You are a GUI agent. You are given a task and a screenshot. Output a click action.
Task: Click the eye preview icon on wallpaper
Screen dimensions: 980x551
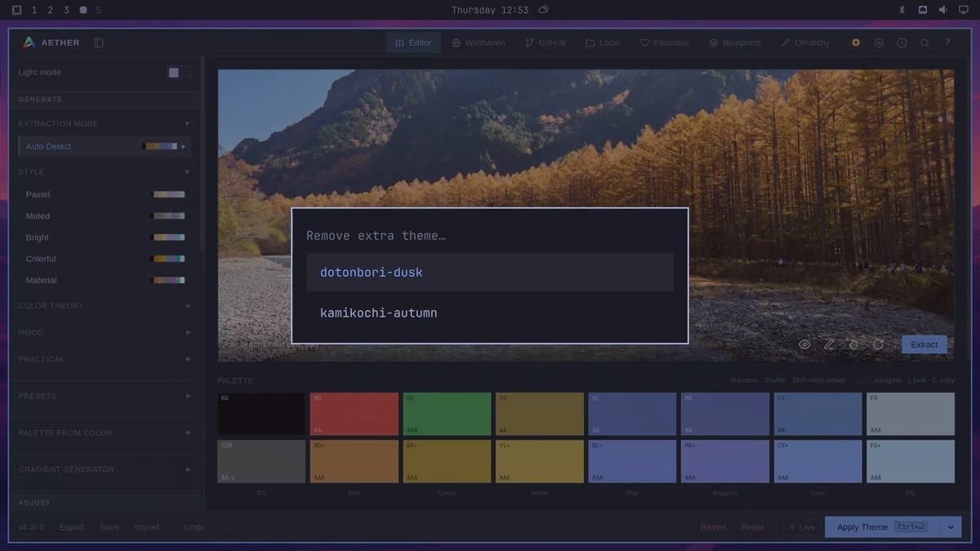coord(804,344)
